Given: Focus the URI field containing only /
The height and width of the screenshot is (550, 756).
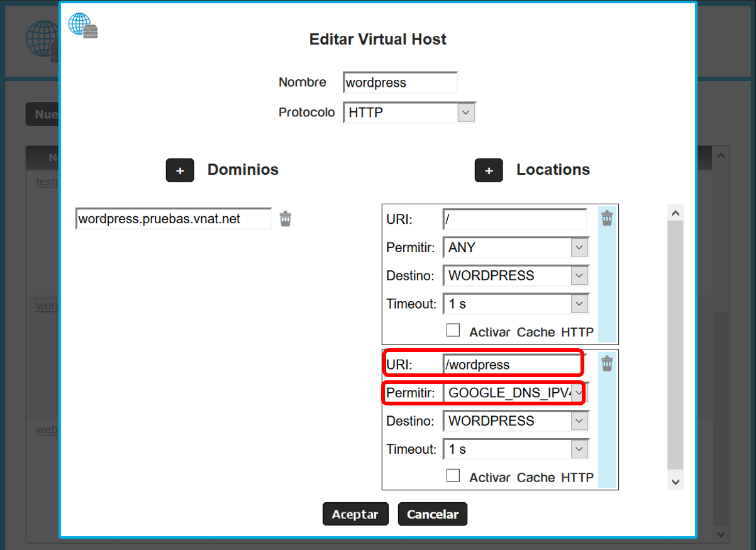Looking at the screenshot, I should click(514, 219).
